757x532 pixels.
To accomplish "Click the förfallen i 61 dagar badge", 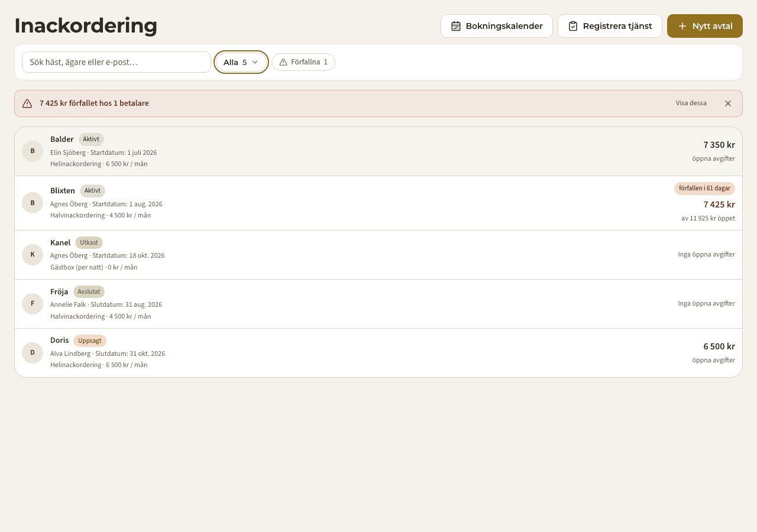I will pyautogui.click(x=704, y=189).
